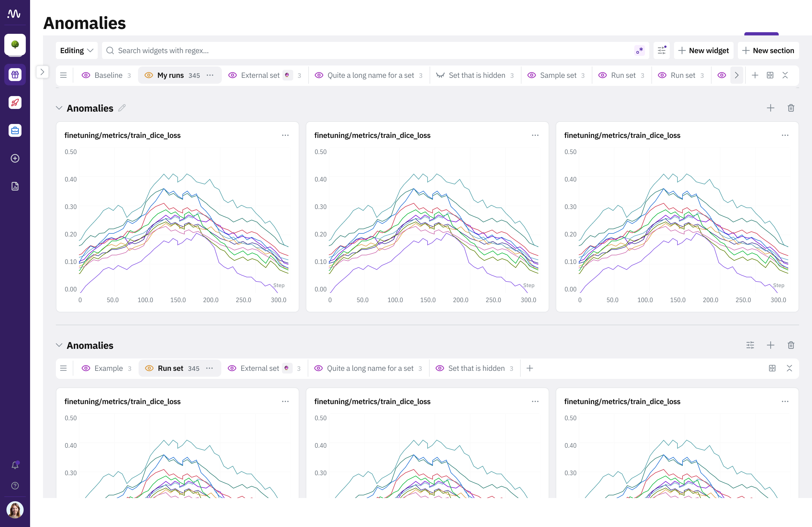Click the plus circle sidebar icon
Image resolution: width=812 pixels, height=527 pixels.
(x=15, y=159)
